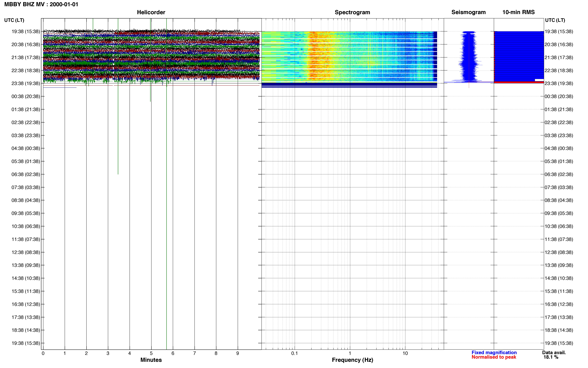588x368 pixels.
Task: Click the '10' tick on the frequency axis
Action: [405, 353]
